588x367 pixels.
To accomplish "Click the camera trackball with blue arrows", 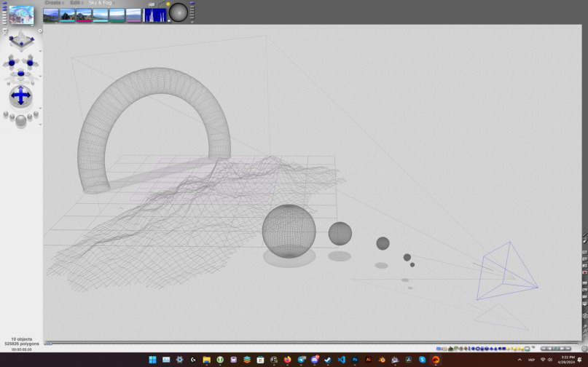I will [x=20, y=96].
